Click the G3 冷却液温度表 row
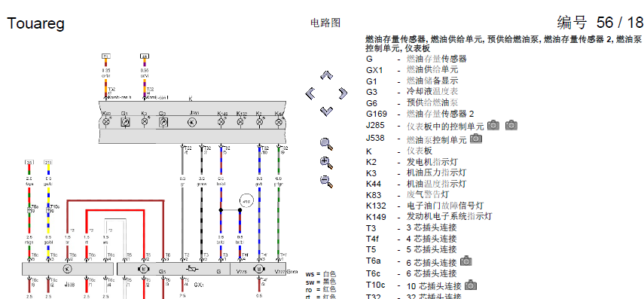644x299 pixels. pyautogui.click(x=412, y=92)
